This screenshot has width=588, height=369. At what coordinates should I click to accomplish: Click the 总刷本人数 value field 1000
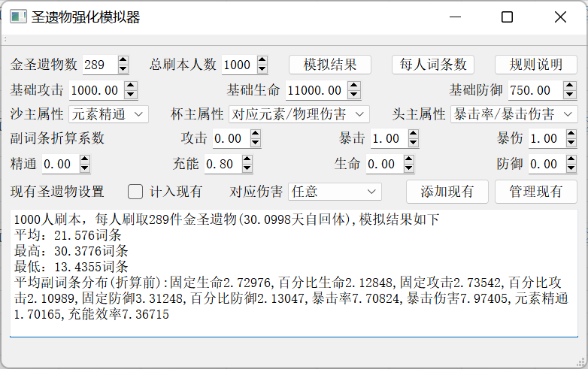[x=239, y=65]
